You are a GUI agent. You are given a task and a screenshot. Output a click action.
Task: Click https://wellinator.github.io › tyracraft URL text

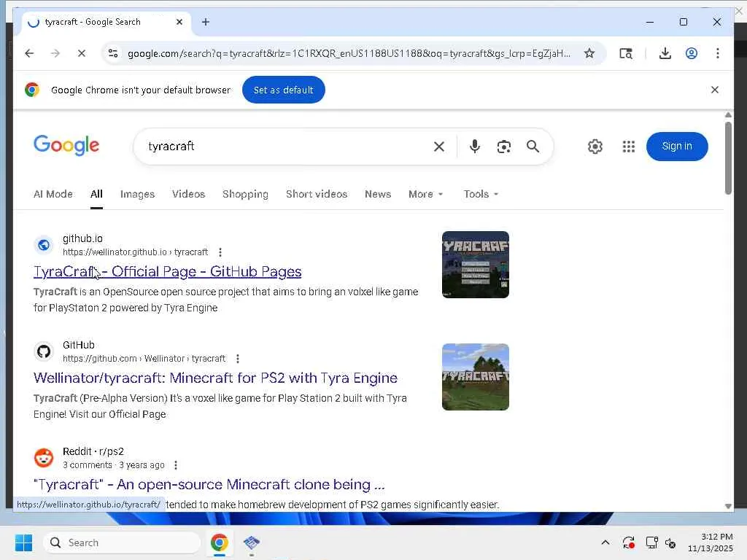135,252
